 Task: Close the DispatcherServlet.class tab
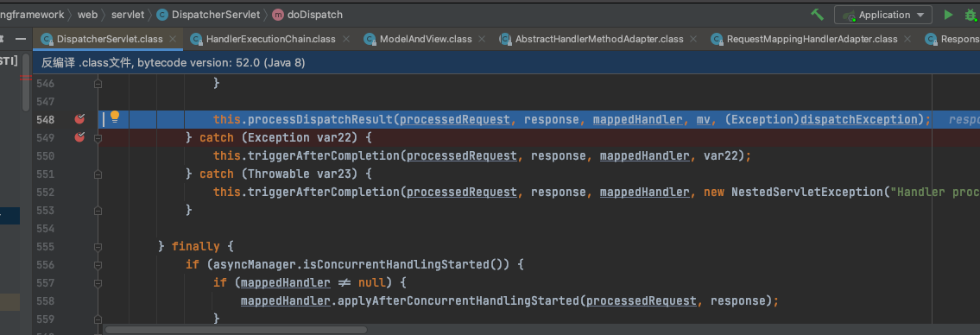pos(174,39)
